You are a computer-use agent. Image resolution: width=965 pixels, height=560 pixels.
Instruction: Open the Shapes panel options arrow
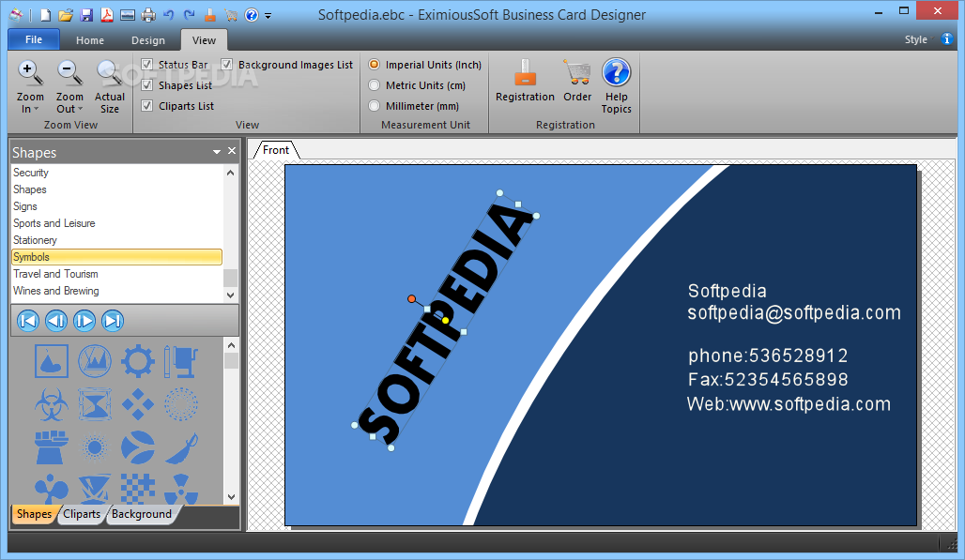tap(217, 152)
